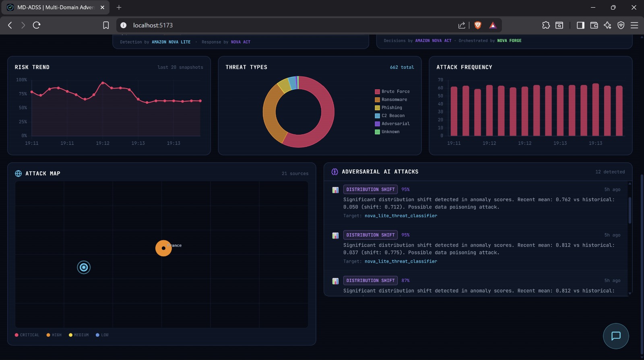Click the Unknown legend entry
Image resolution: width=644 pixels, height=360 pixels.
(x=387, y=132)
